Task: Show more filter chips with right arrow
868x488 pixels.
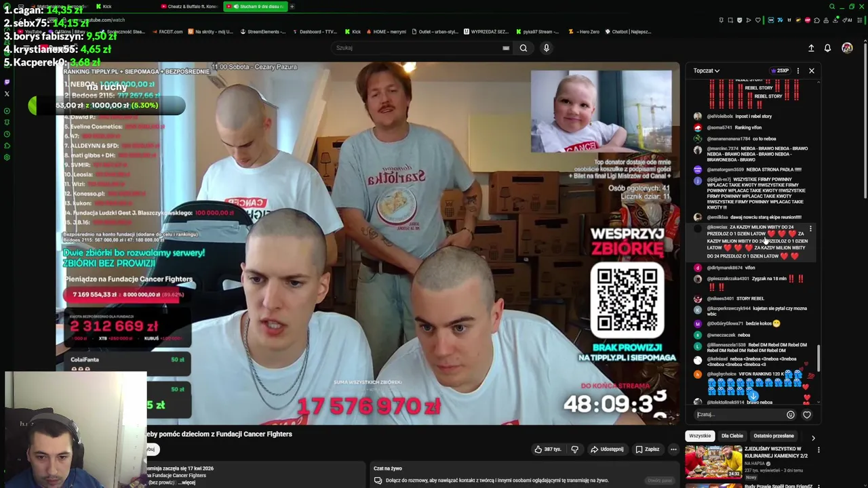Action: 813,437
